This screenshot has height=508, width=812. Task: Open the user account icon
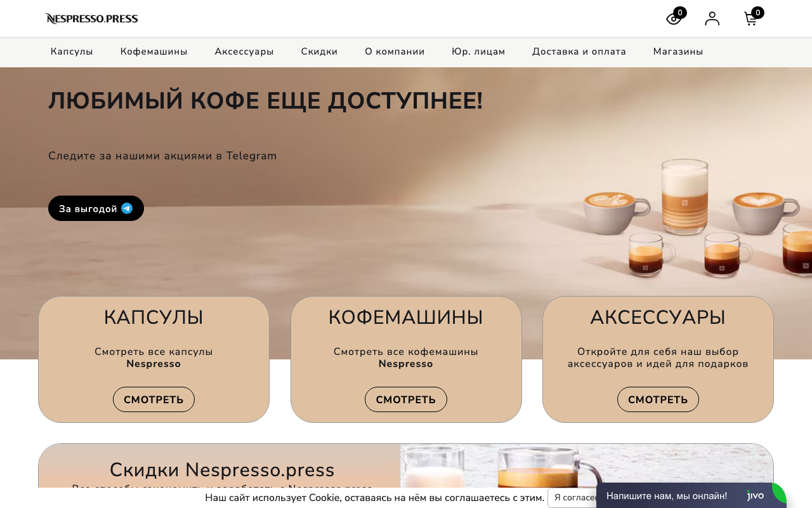(712, 18)
